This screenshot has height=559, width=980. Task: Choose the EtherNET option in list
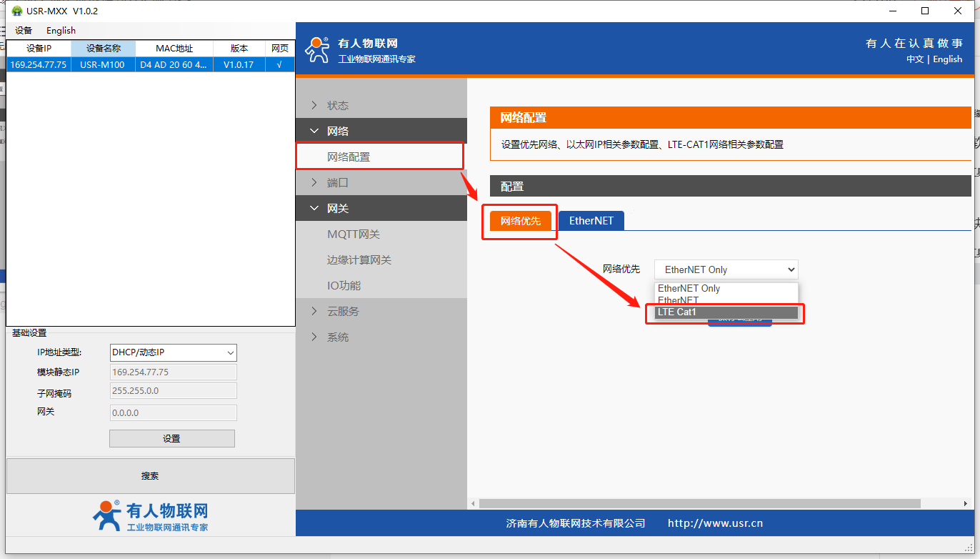726,300
